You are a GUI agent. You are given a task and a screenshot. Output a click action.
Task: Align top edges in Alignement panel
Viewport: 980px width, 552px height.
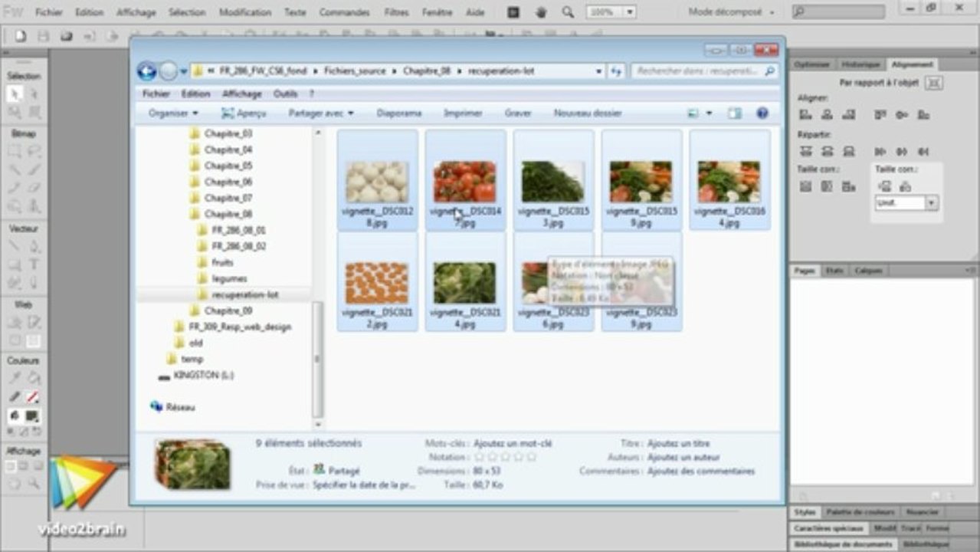point(880,114)
